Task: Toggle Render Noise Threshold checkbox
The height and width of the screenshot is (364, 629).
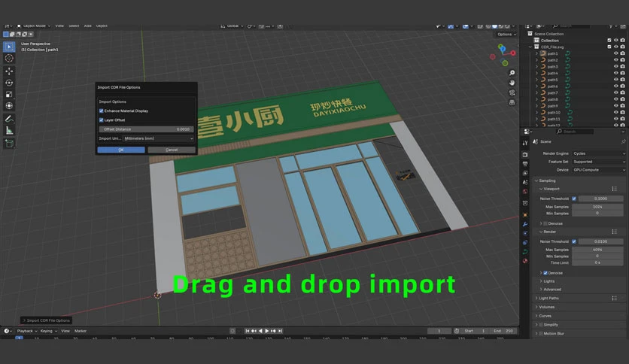Action: pyautogui.click(x=574, y=241)
